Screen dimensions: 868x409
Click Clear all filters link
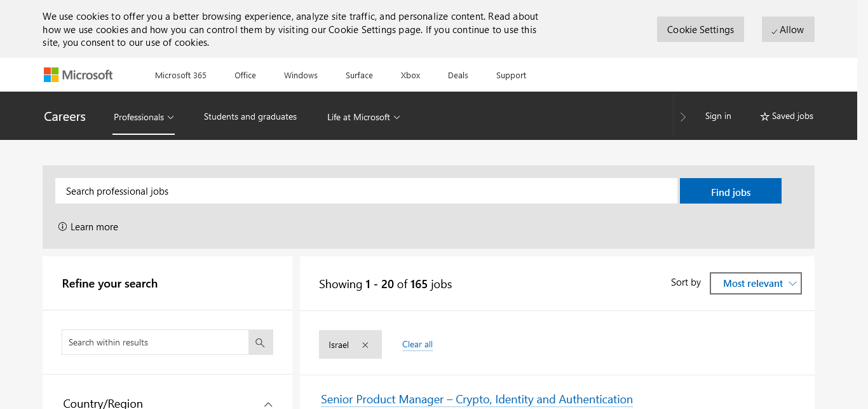click(417, 345)
